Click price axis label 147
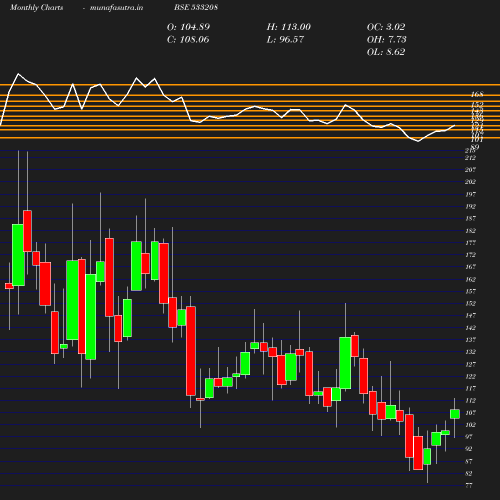Viewport: 500px width, 500px height. point(470,315)
